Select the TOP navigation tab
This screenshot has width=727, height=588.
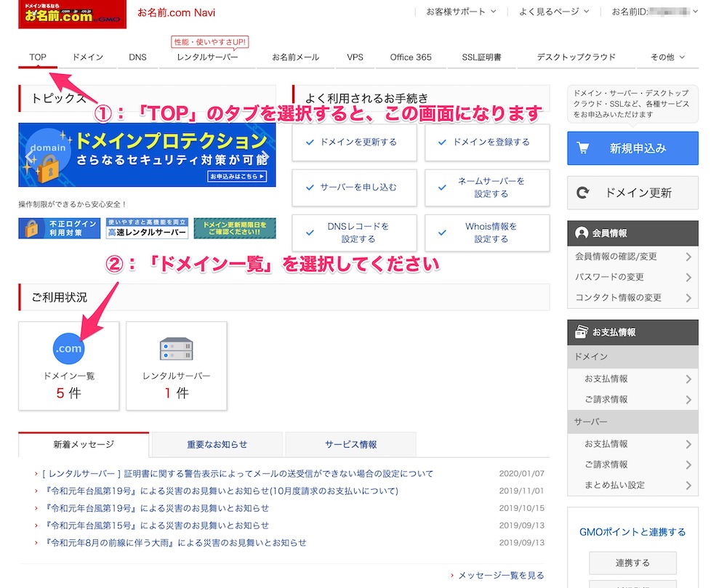[38, 57]
